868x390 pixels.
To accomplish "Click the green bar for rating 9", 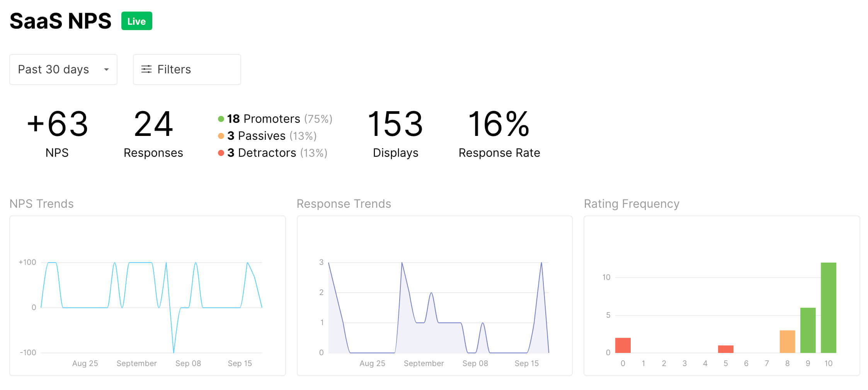I will tap(808, 330).
